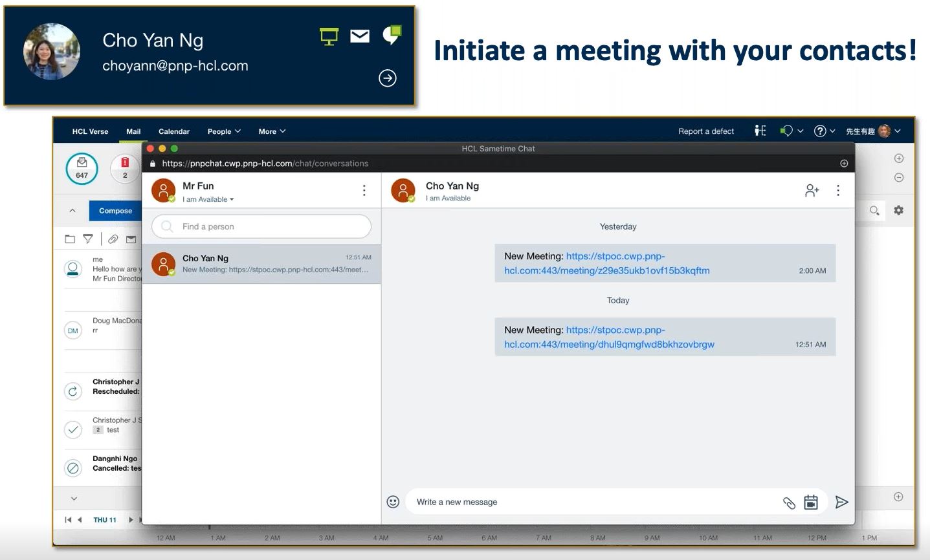Click the meeting presentation icon on contact card
930x560 pixels.
[x=329, y=37]
